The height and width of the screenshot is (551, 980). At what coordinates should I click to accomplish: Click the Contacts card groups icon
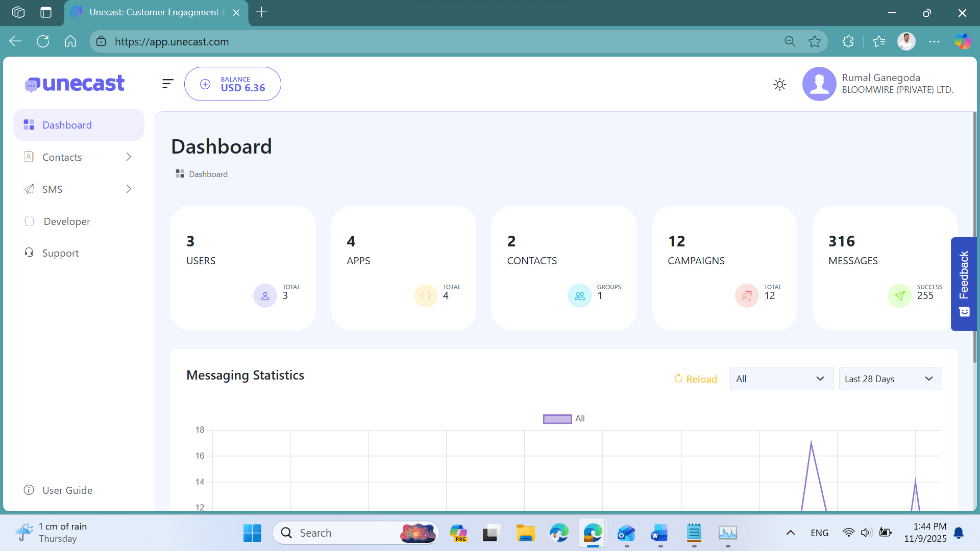[579, 295]
